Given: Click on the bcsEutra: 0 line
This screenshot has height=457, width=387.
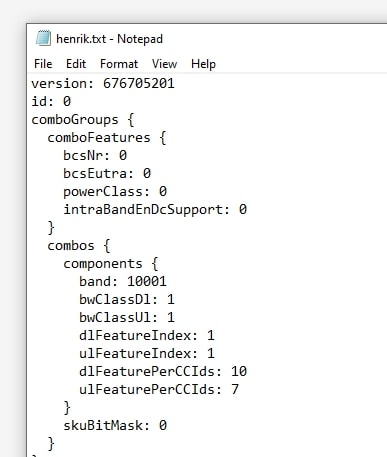Looking at the screenshot, I should (107, 173).
